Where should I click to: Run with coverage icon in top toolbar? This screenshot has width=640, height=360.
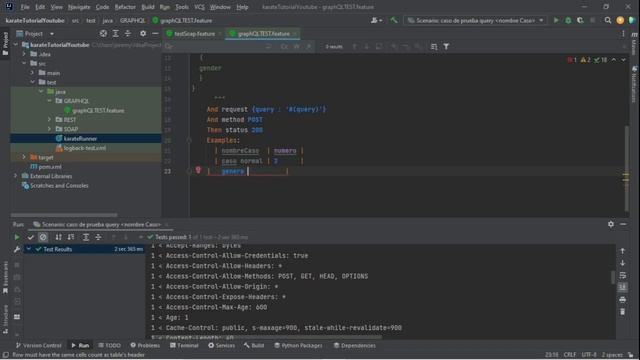580,20
